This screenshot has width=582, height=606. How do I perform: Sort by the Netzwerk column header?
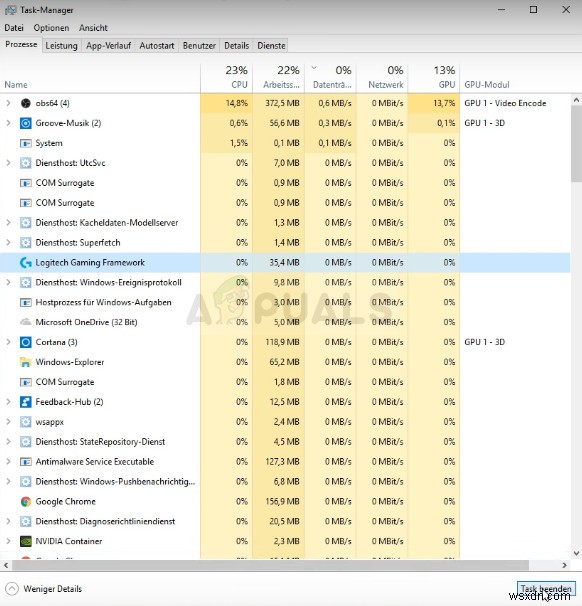point(382,78)
